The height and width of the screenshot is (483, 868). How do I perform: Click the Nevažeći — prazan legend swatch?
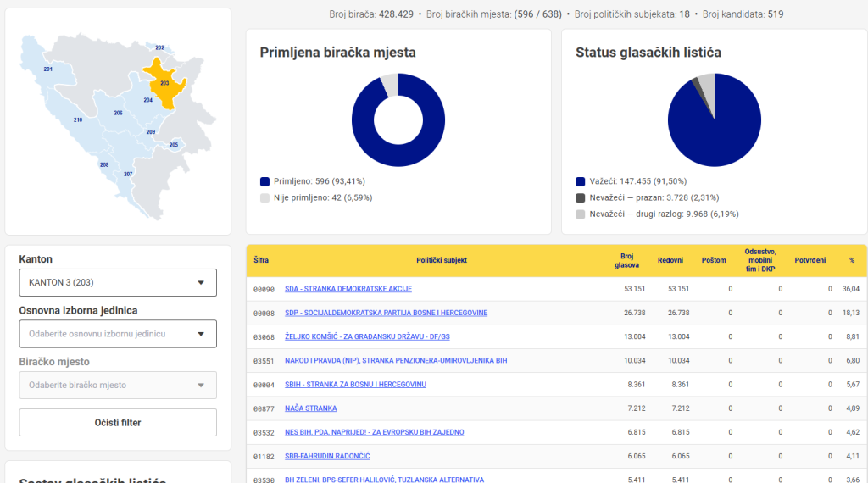(x=580, y=198)
